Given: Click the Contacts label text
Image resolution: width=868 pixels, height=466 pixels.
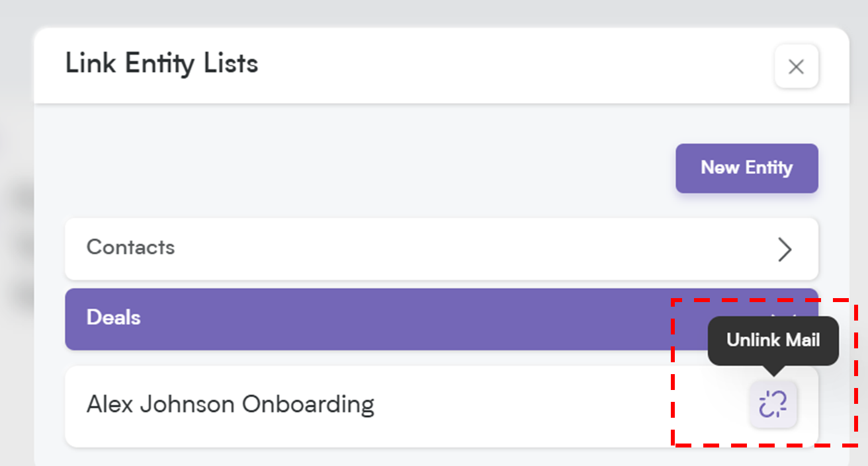Looking at the screenshot, I should click(x=130, y=247).
